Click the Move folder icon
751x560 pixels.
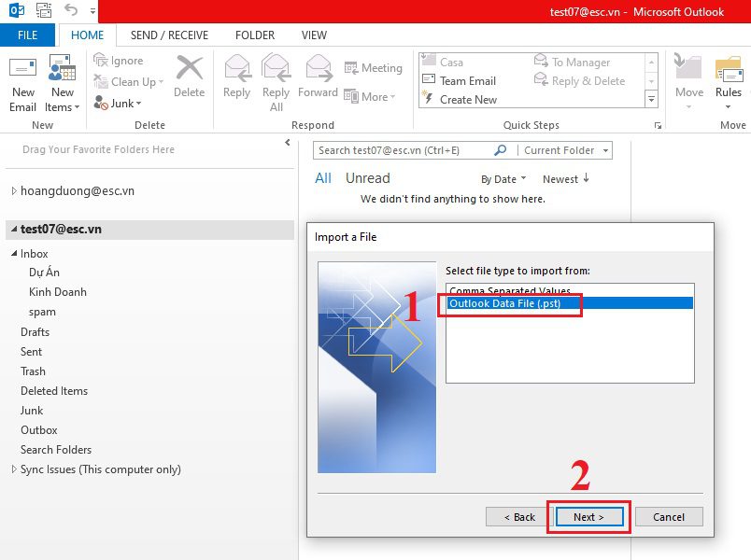coord(687,66)
